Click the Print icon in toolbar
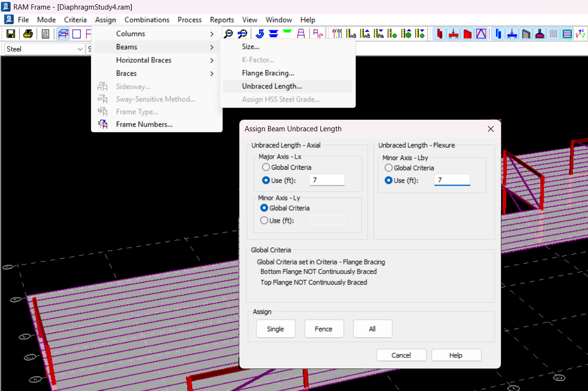This screenshot has height=391, width=588. coord(28,34)
